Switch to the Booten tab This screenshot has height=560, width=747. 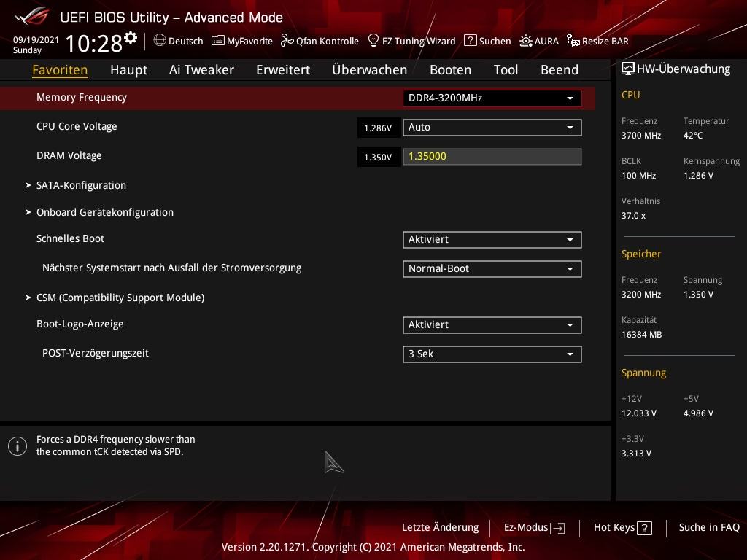(451, 70)
